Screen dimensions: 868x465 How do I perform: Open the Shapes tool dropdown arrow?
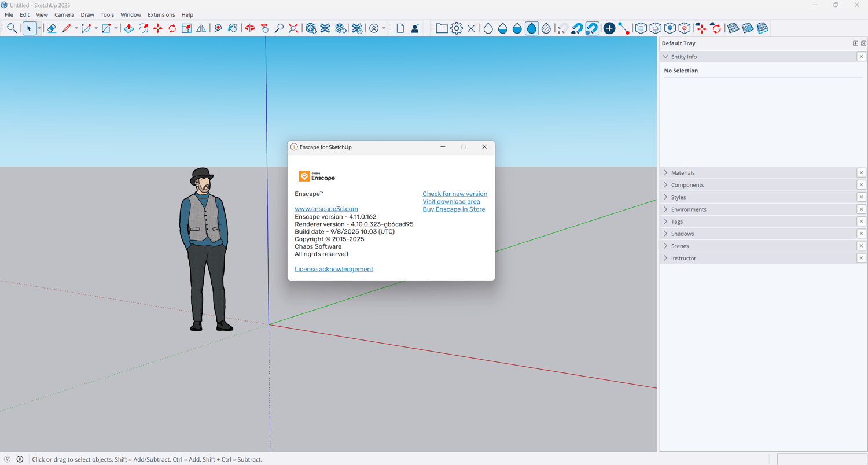[x=116, y=28]
